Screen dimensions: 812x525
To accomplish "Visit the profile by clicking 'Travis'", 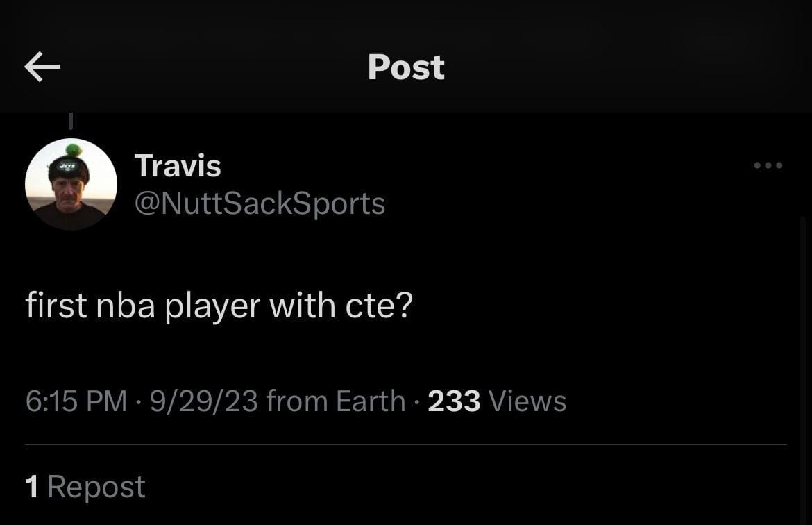I will click(178, 165).
